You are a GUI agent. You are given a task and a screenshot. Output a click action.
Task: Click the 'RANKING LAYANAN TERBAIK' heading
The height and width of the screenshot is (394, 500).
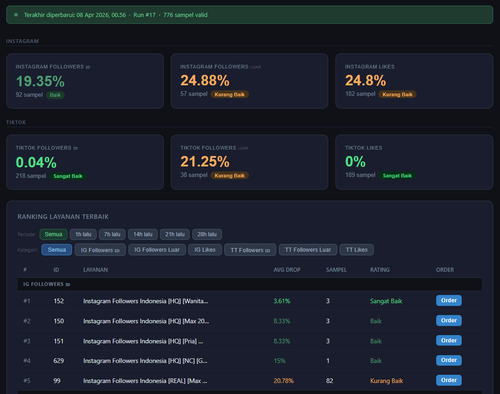(63, 217)
